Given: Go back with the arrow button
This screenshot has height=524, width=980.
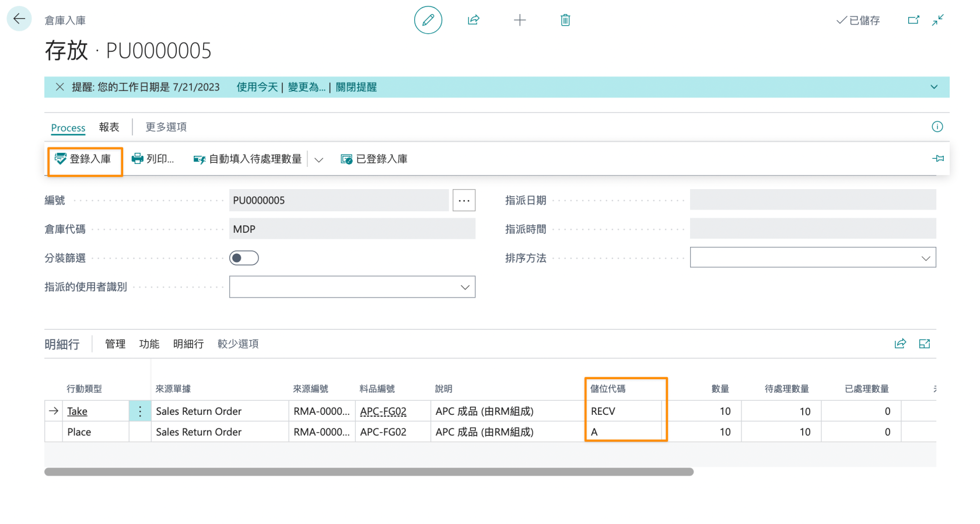Looking at the screenshot, I should point(19,19).
